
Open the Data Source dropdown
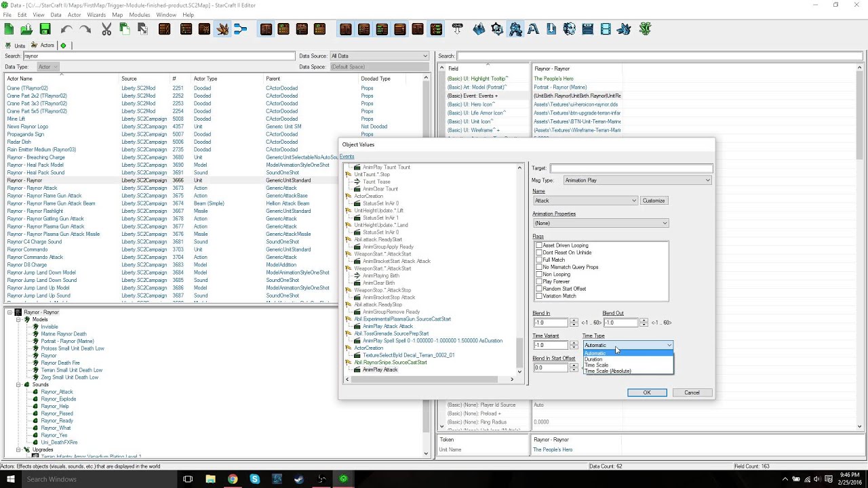[379, 56]
